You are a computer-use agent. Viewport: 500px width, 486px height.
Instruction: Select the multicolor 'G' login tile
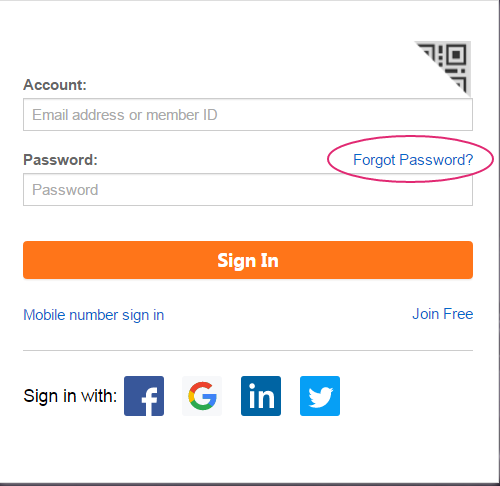coord(202,396)
